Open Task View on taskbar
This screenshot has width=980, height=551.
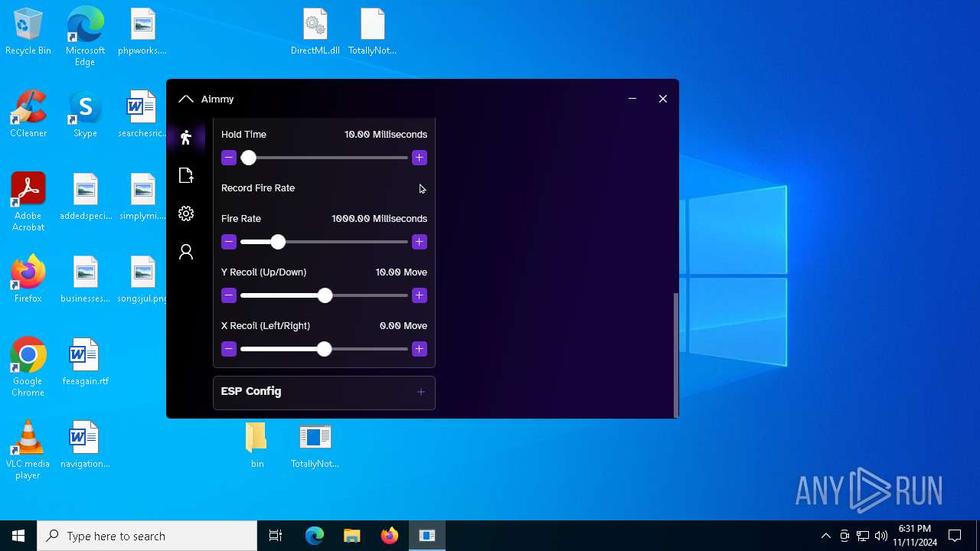click(276, 536)
